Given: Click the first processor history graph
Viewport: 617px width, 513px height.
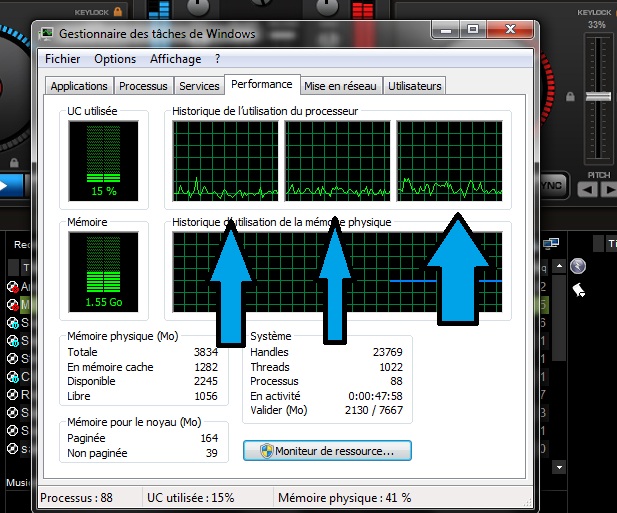Looking at the screenshot, I should pos(225,161).
